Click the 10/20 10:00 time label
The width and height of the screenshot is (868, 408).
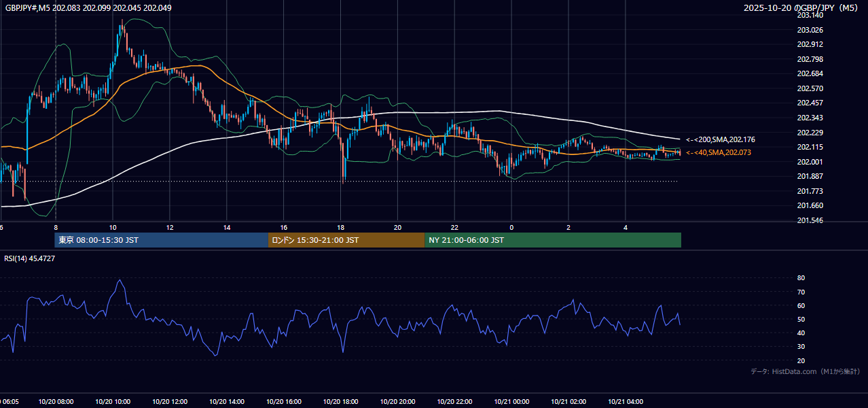[x=113, y=402]
